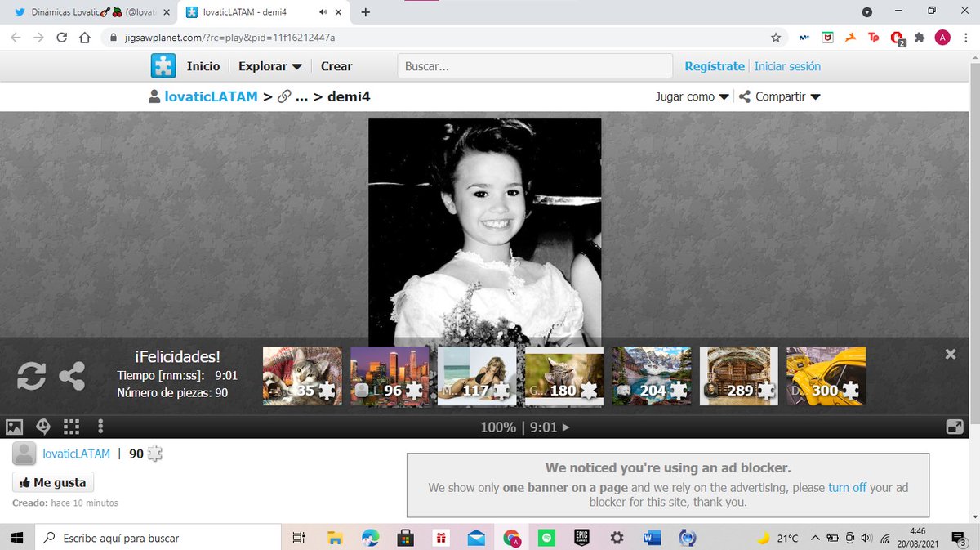Screen dimensions: 980x550
Task: Arrange pieces with the grid icon
Action: (x=72, y=427)
